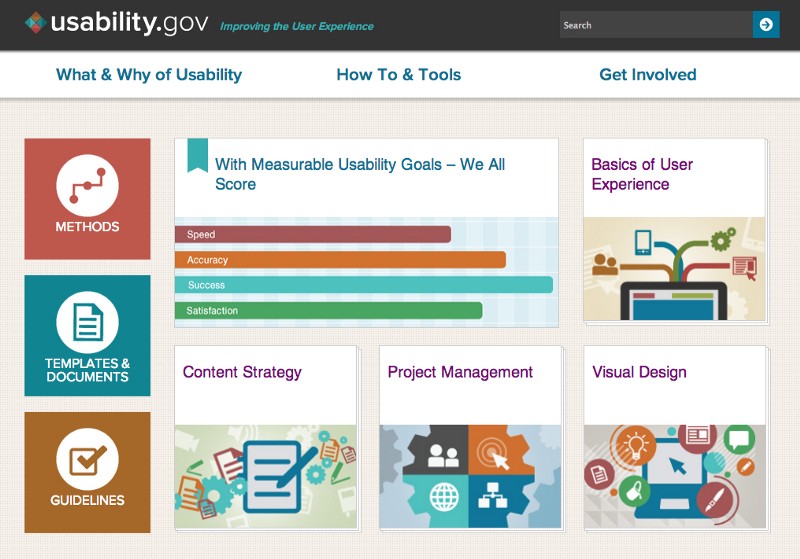The height and width of the screenshot is (559, 800).
Task: Click the METHODS tile label
Action: 87,226
